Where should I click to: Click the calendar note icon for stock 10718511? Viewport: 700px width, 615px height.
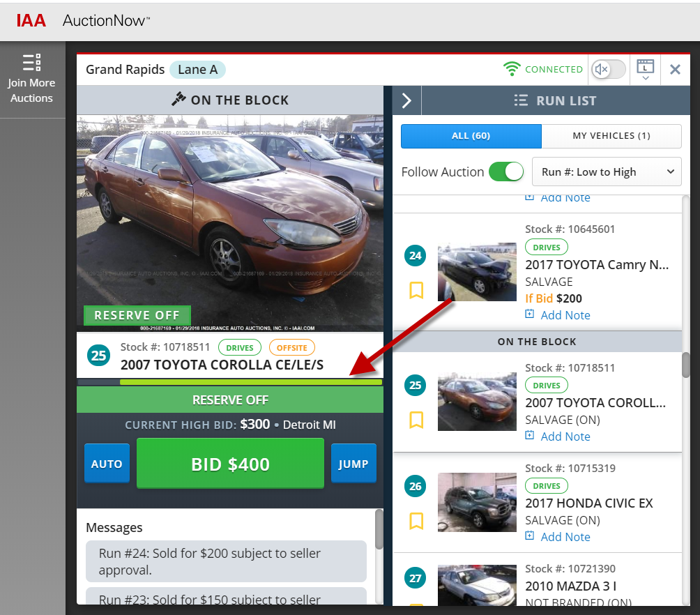click(529, 435)
